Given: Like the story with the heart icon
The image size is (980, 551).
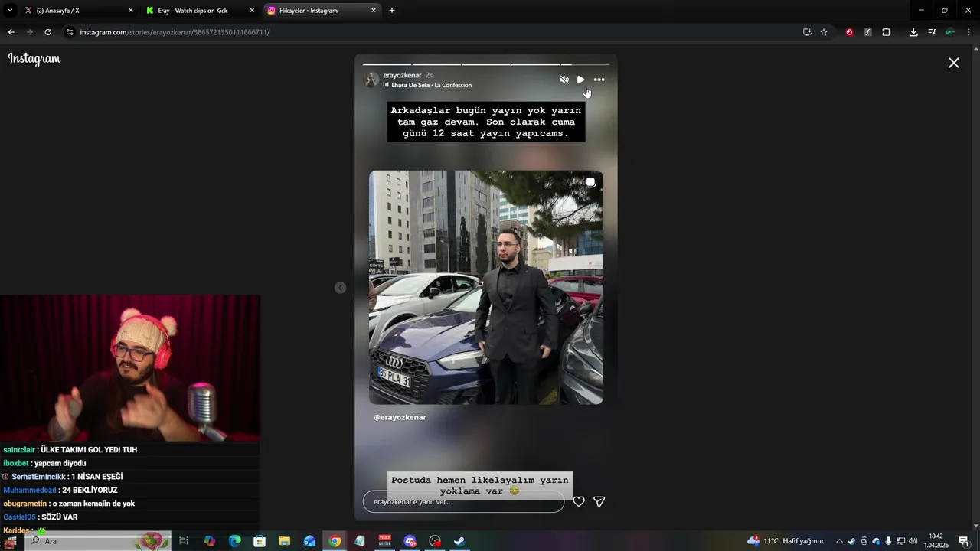Looking at the screenshot, I should (579, 501).
